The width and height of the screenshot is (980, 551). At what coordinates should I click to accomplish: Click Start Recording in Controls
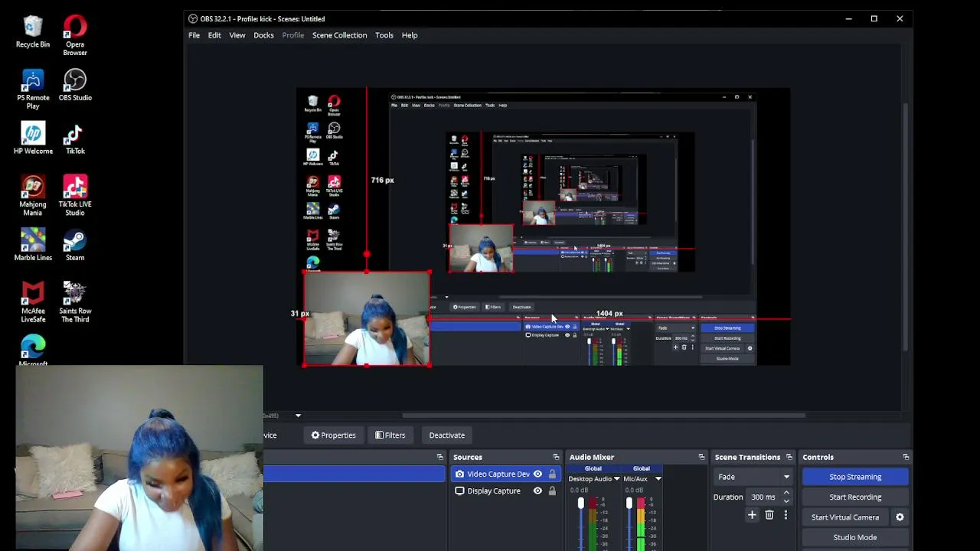pyautogui.click(x=855, y=497)
